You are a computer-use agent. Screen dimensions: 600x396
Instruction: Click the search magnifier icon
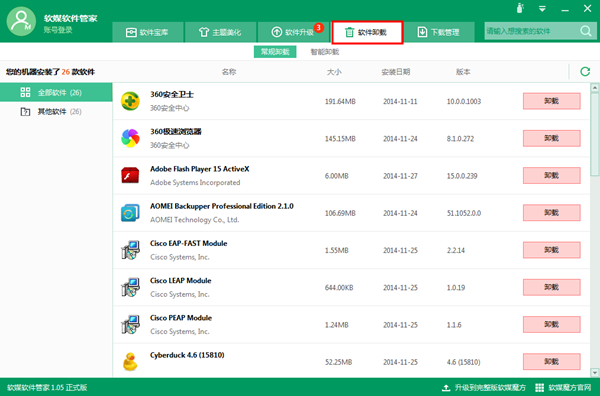585,31
